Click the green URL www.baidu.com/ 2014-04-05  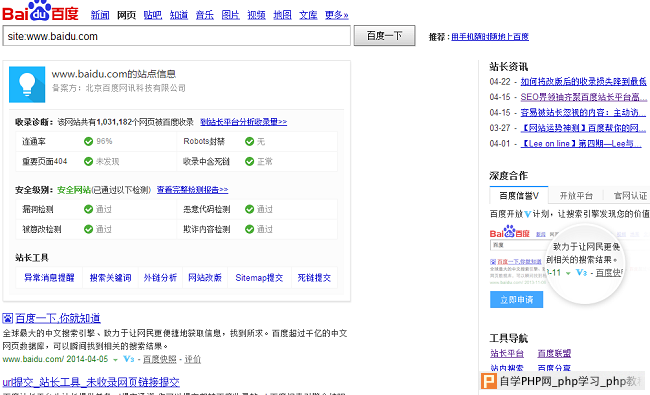click(x=55, y=359)
